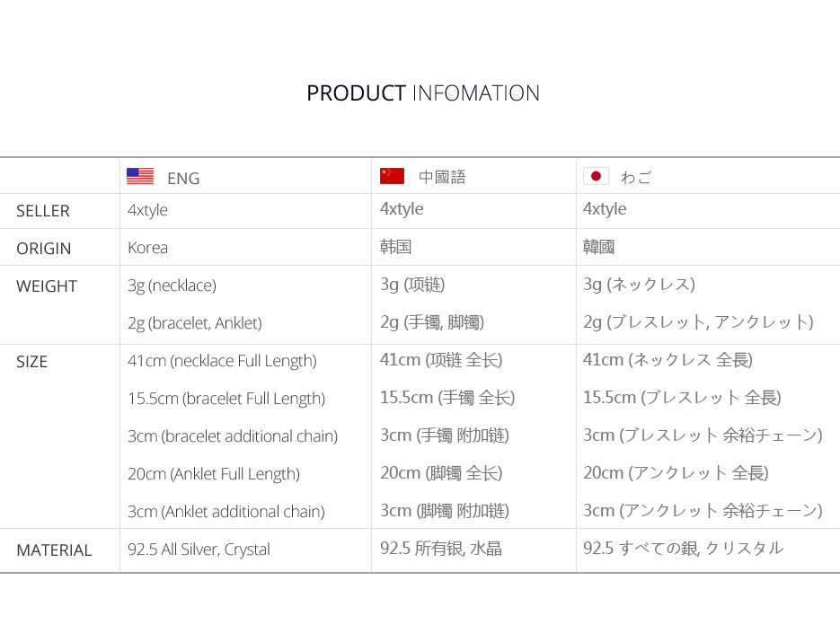This screenshot has height=642, width=840.
Task: Click the English 4xtyle seller name
Action: click(x=147, y=210)
